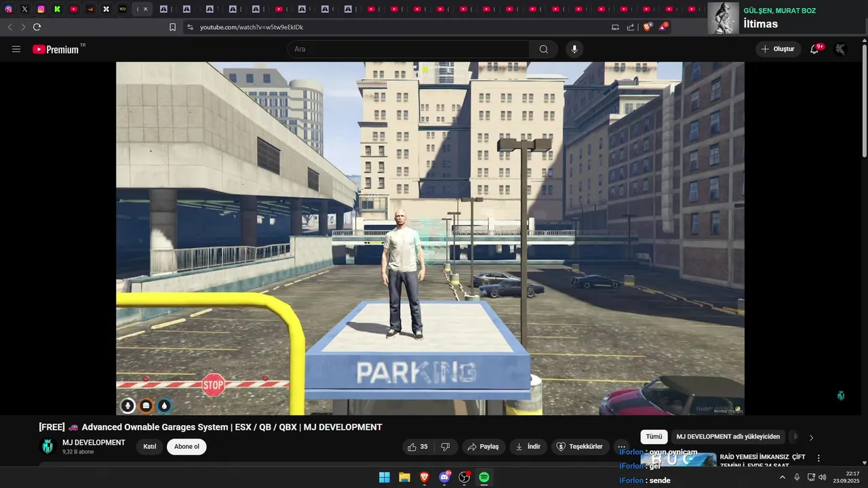This screenshot has width=868, height=488.
Task: Open the YouTube guide hamburger menu
Action: 16,49
